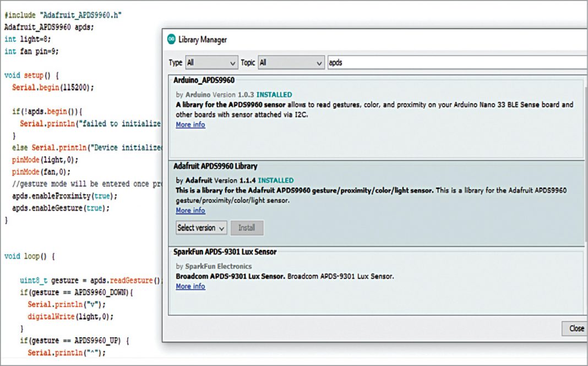The image size is (588, 366).
Task: Place cursor on the #include Adafruit_APDS9960.h line
Action: (x=63, y=16)
